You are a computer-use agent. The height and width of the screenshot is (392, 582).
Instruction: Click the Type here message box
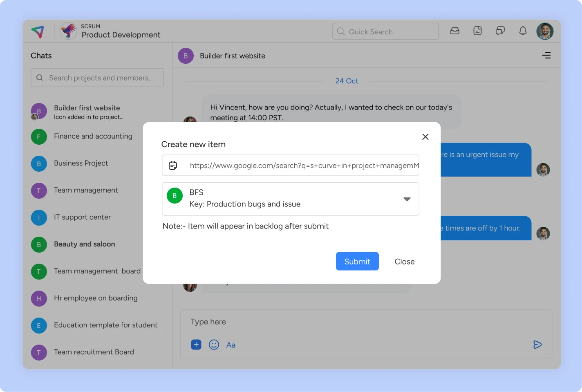coord(366,322)
